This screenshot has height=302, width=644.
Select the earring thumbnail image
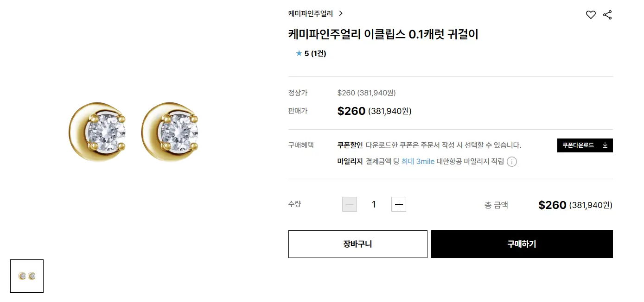(27, 276)
